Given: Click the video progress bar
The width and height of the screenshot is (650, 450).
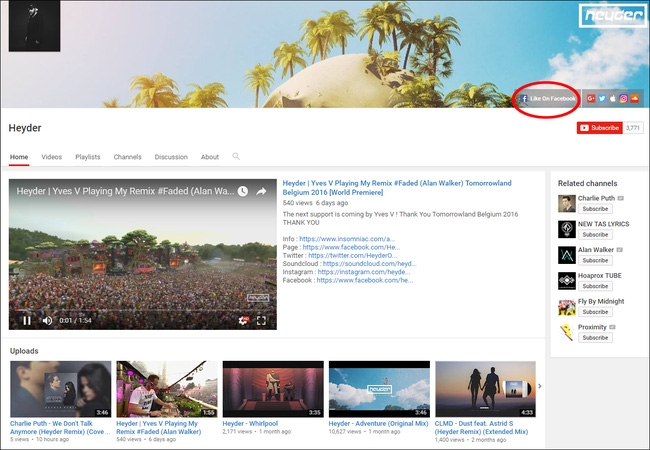Looking at the screenshot, I should (x=143, y=310).
